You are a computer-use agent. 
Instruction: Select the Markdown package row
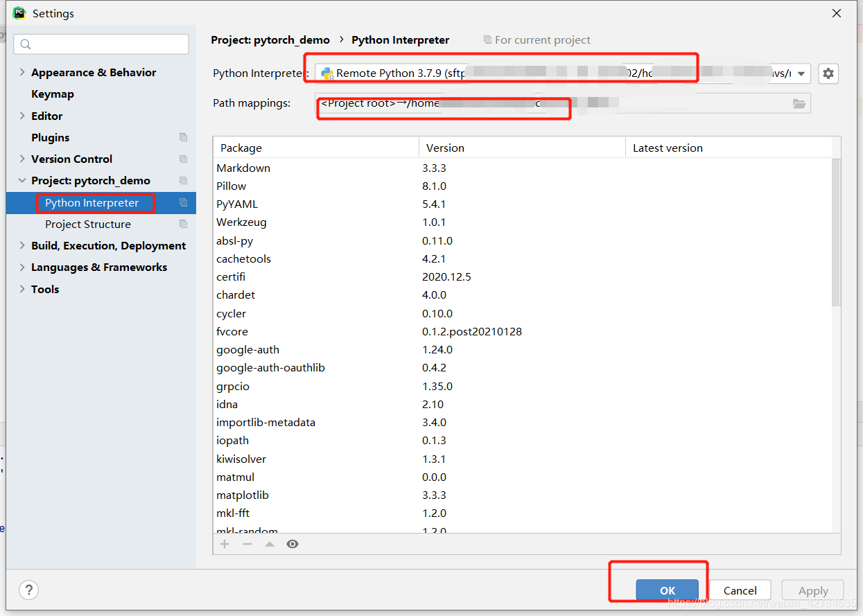tap(523, 168)
